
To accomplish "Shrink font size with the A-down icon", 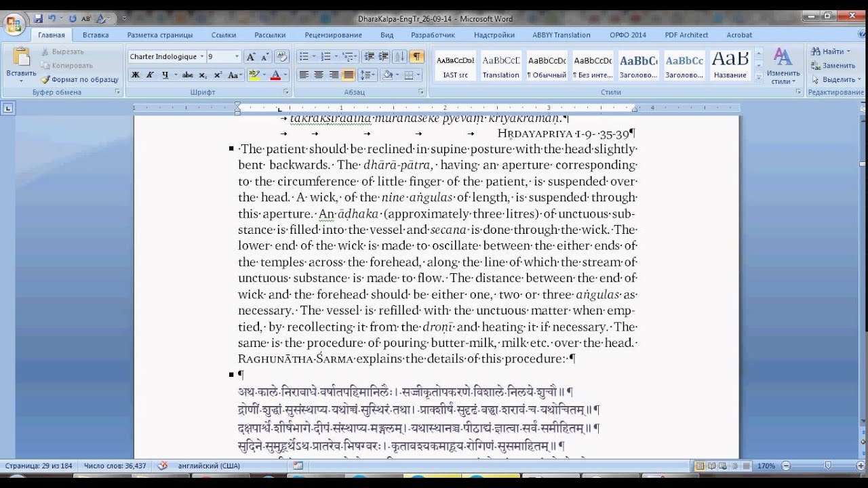I will point(264,57).
